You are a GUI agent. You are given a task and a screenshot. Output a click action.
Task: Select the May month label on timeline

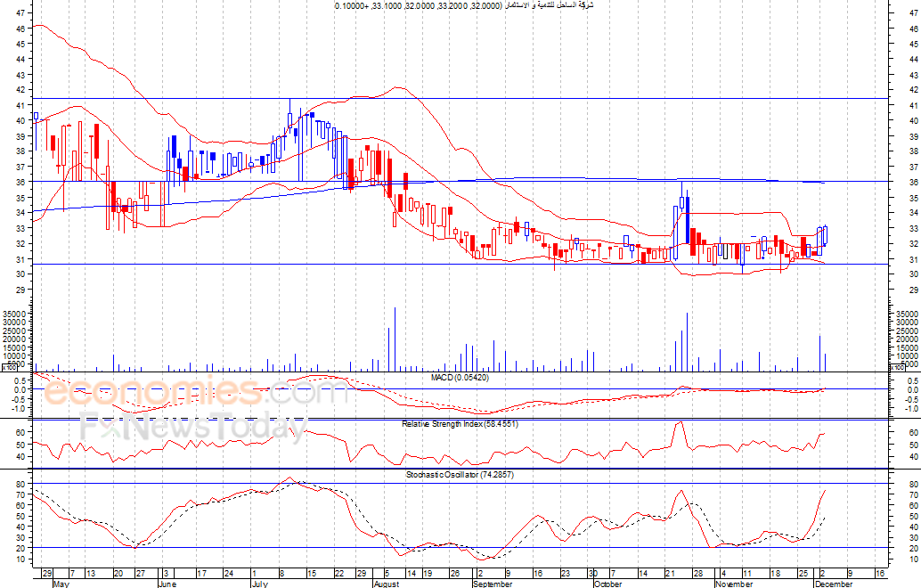pyautogui.click(x=61, y=584)
